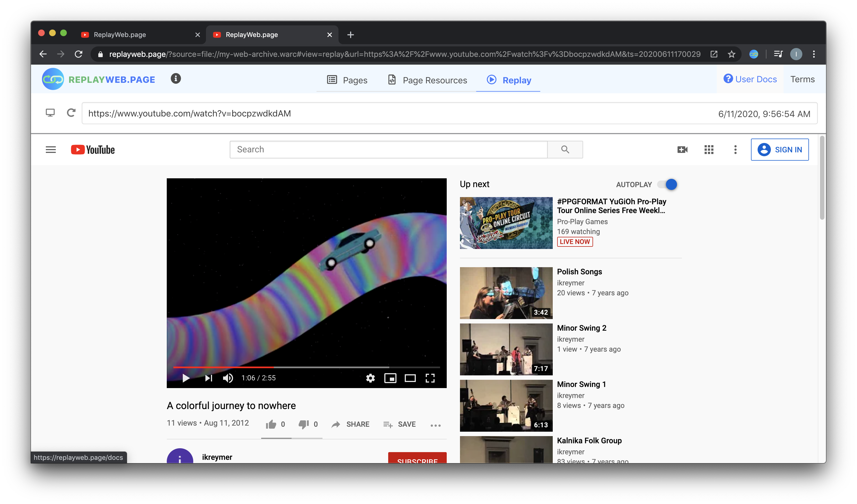Toggle the Autoplay switch
Image resolution: width=857 pixels, height=504 pixels.
click(x=667, y=184)
